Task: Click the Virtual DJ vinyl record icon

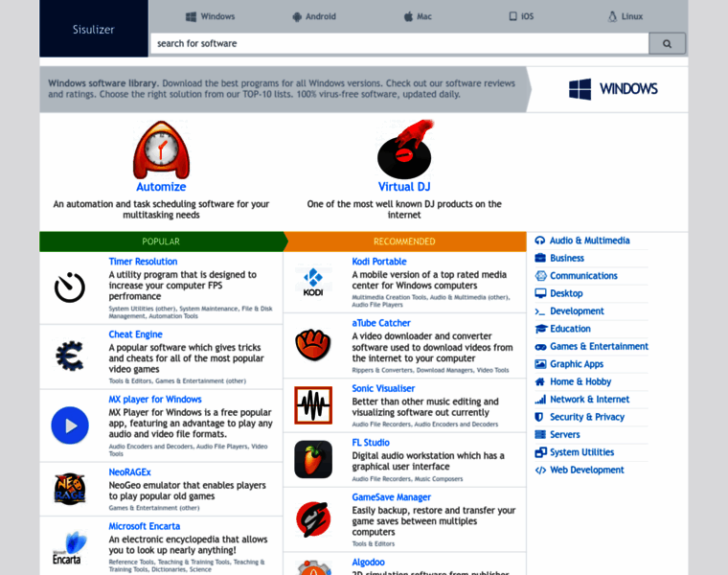Action: pyautogui.click(x=404, y=149)
